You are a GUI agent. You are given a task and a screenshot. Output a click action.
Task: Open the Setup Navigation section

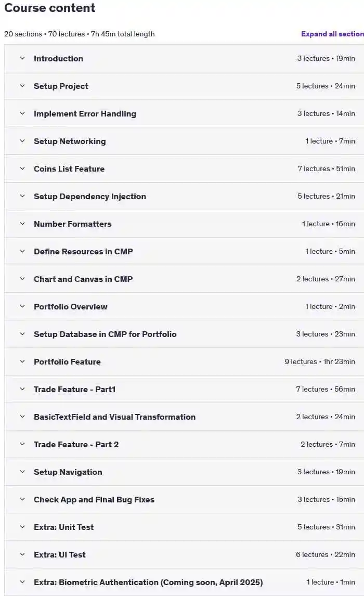tap(184, 472)
